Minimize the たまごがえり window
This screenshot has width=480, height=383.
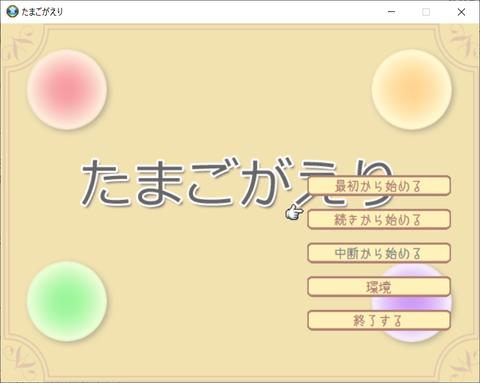pyautogui.click(x=391, y=12)
